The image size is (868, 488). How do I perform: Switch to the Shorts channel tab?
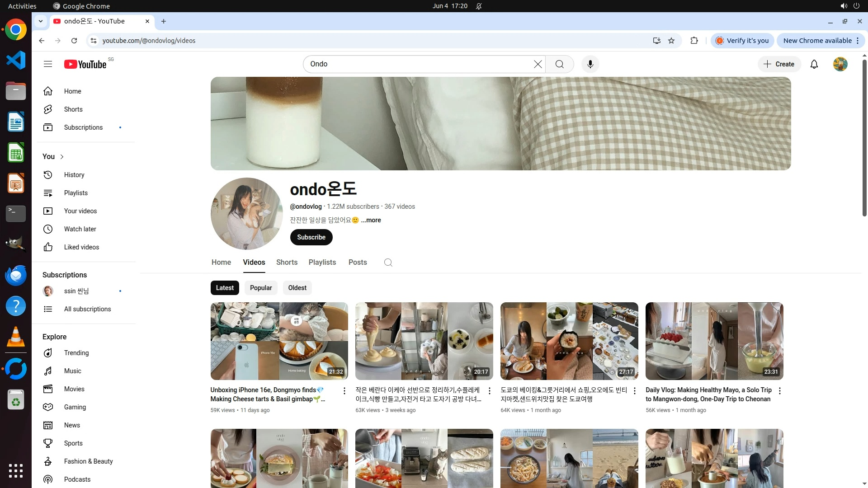[287, 263]
